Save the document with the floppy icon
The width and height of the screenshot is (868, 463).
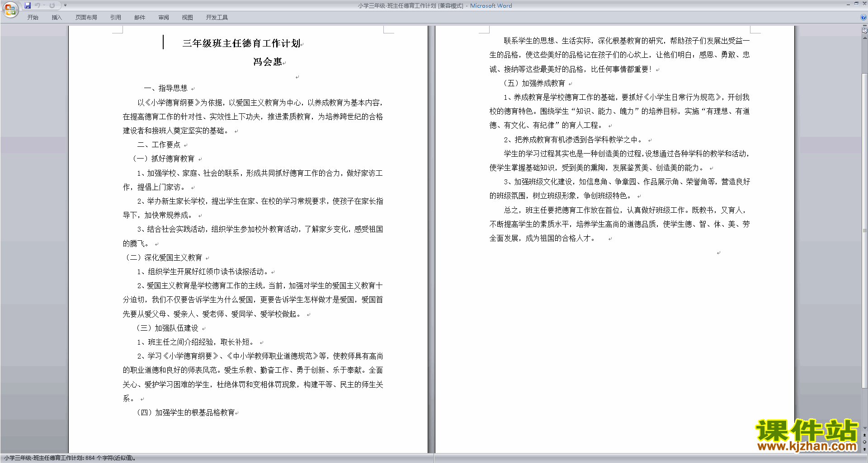tap(28, 5)
